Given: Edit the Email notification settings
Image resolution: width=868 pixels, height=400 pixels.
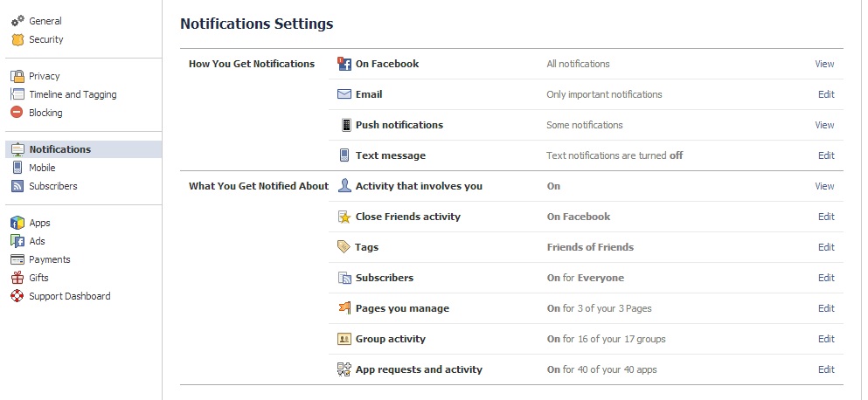Looking at the screenshot, I should [x=826, y=94].
